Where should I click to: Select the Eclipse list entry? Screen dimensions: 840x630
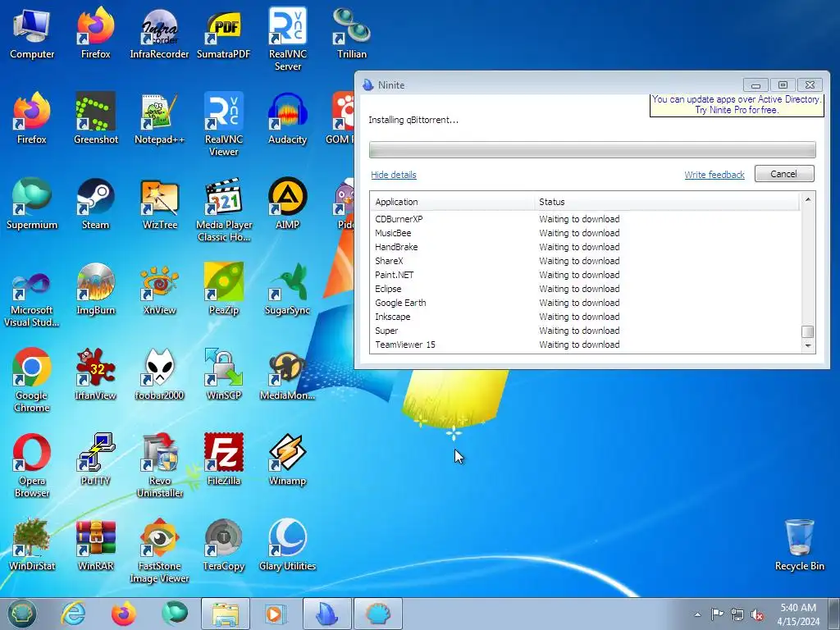click(x=586, y=289)
